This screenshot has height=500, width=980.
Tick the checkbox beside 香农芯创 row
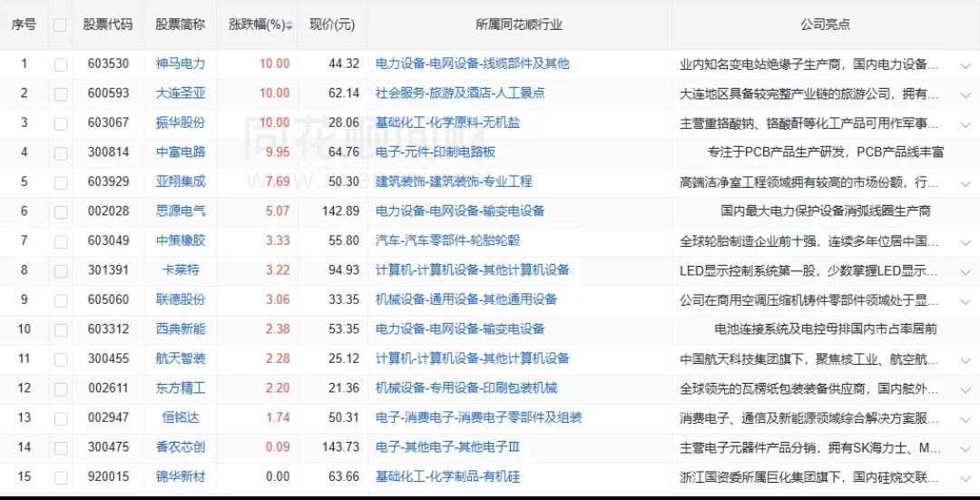(60, 447)
